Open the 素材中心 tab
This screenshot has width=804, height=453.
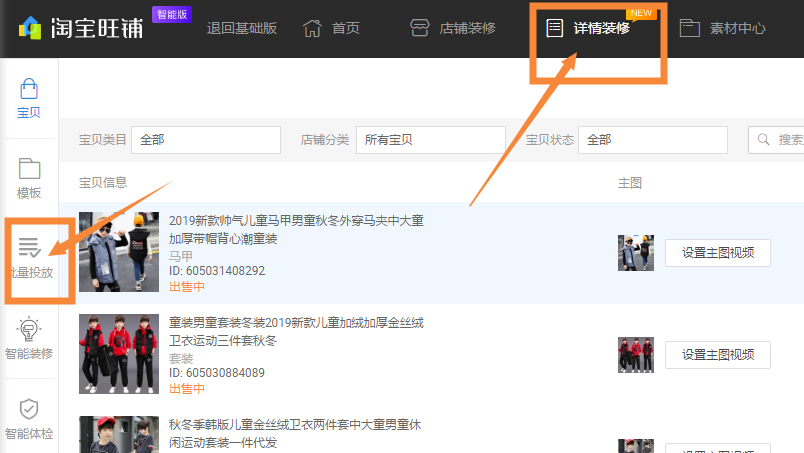(x=722, y=27)
